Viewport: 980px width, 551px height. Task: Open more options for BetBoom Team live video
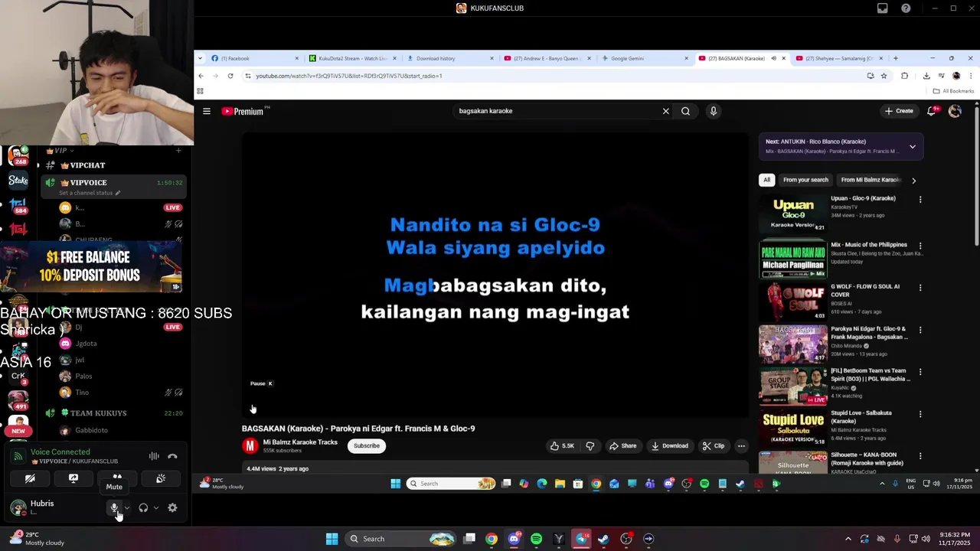[x=920, y=372]
